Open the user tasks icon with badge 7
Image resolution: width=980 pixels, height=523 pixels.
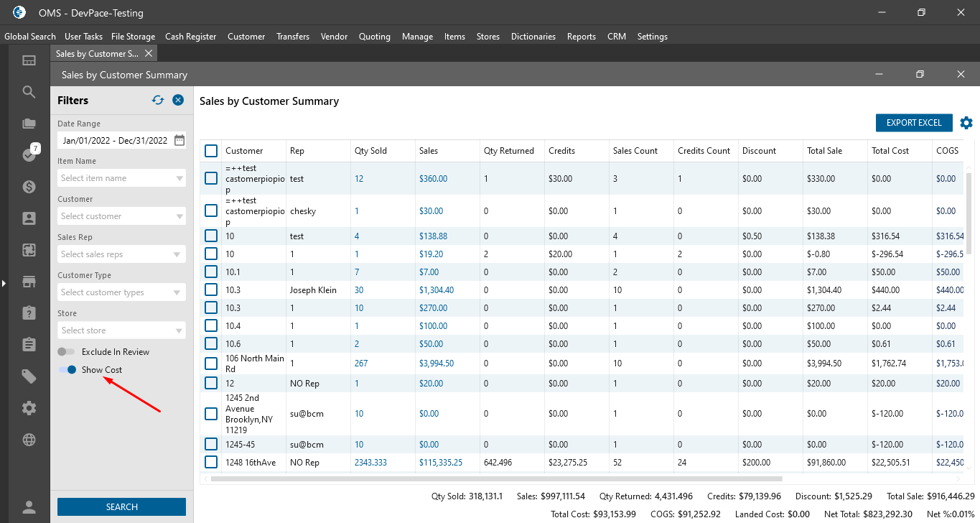click(29, 154)
